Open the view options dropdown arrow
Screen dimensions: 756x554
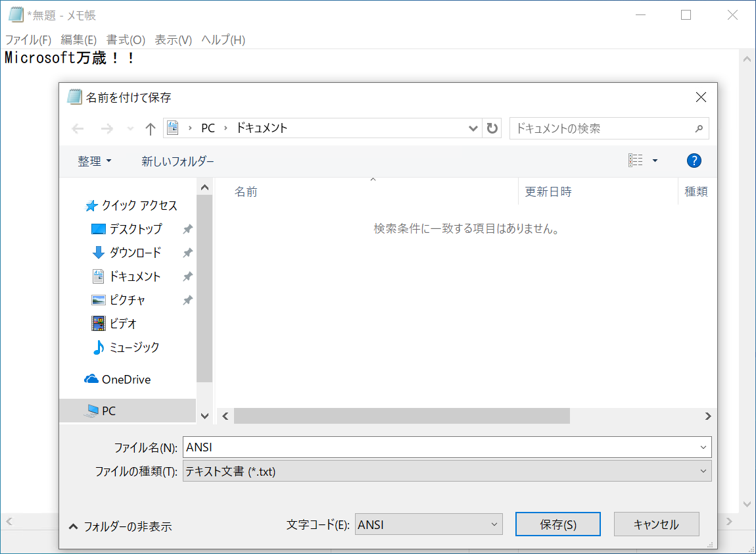tap(655, 161)
